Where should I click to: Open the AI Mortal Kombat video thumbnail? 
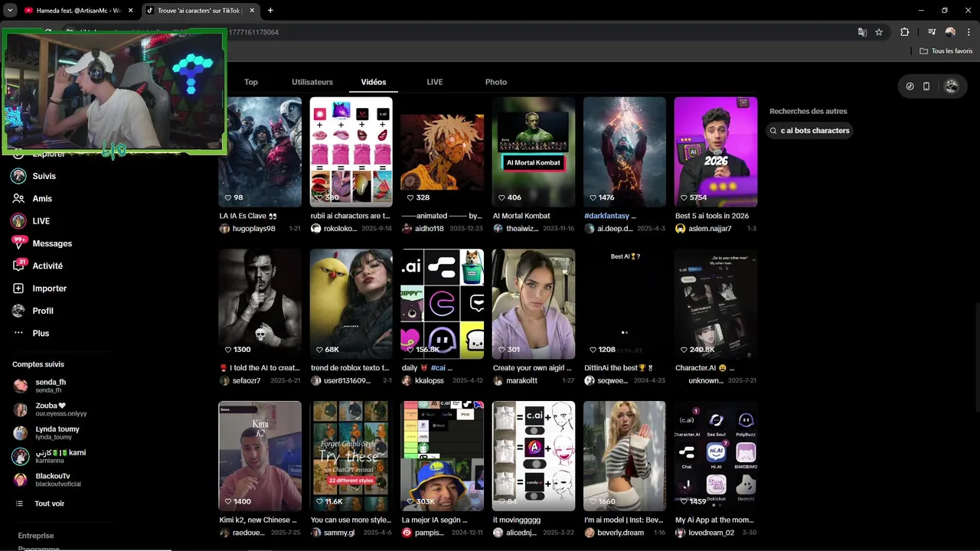click(x=534, y=152)
